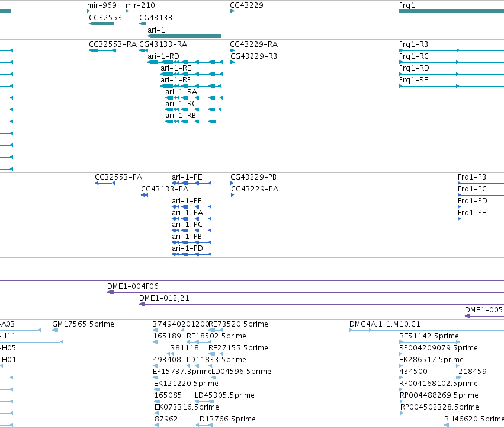This screenshot has width=504, height=428.
Task: Select protein ari-1-PF
Action: tap(191, 207)
